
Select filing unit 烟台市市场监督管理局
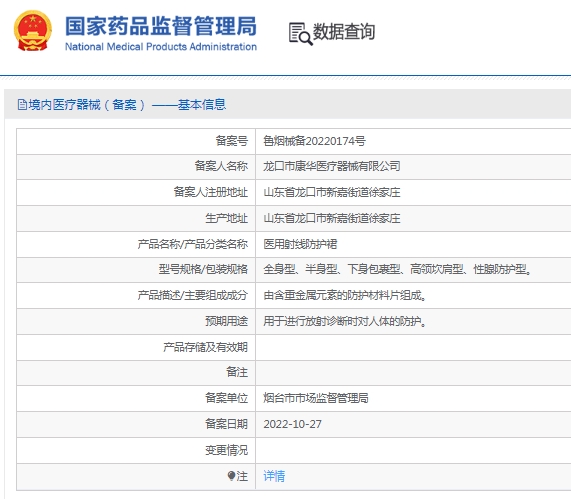click(316, 398)
